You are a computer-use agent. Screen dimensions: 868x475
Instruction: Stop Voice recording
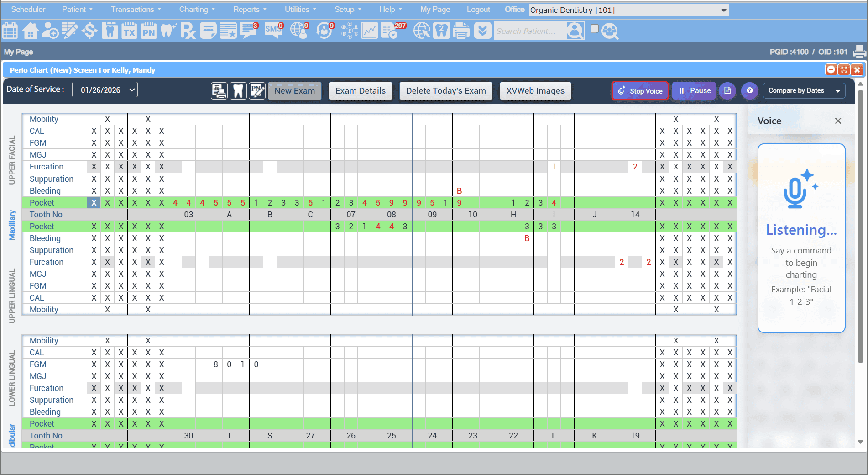[x=640, y=91]
